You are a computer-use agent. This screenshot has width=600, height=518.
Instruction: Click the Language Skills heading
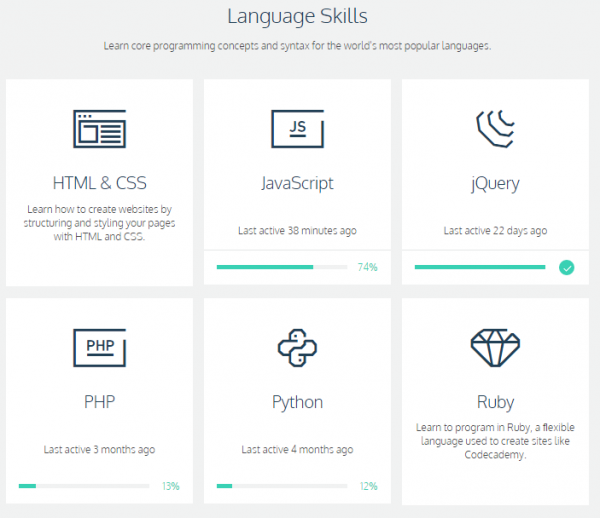coord(297,17)
